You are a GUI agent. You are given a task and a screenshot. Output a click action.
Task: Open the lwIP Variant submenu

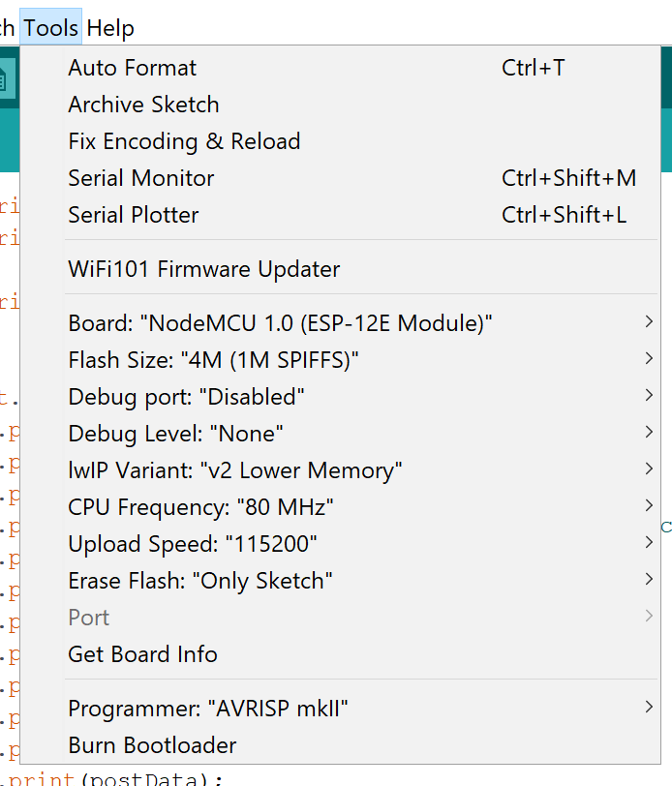pos(649,469)
